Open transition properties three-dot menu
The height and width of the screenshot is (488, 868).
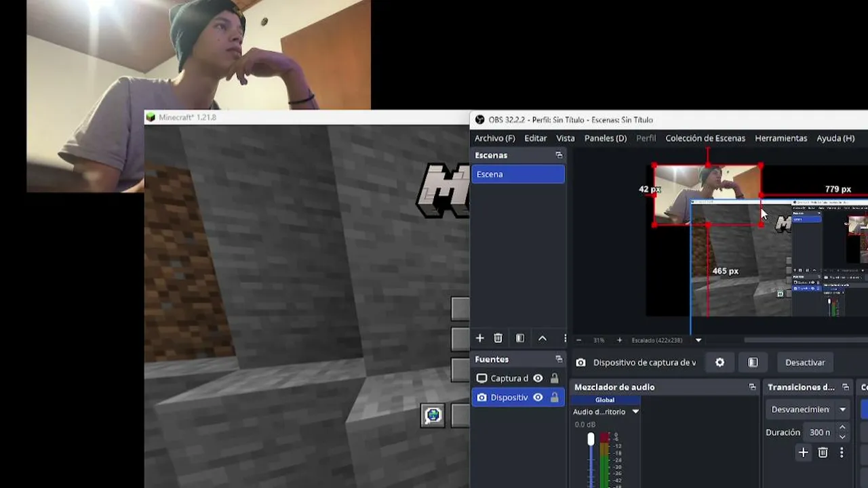(x=842, y=453)
